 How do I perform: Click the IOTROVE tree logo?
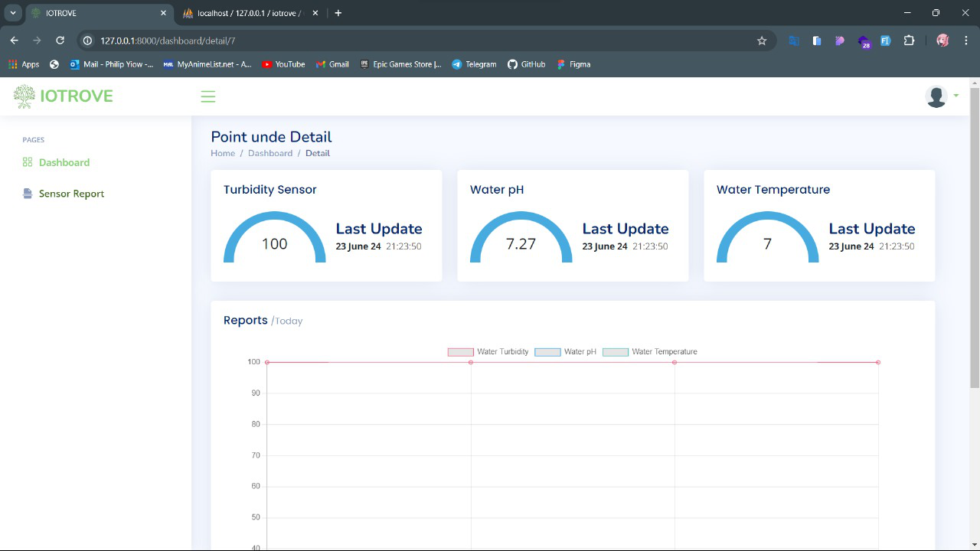point(24,96)
